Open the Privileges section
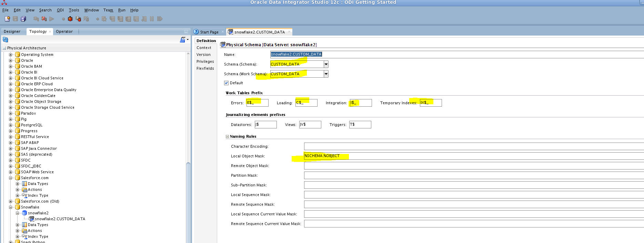 tap(205, 61)
